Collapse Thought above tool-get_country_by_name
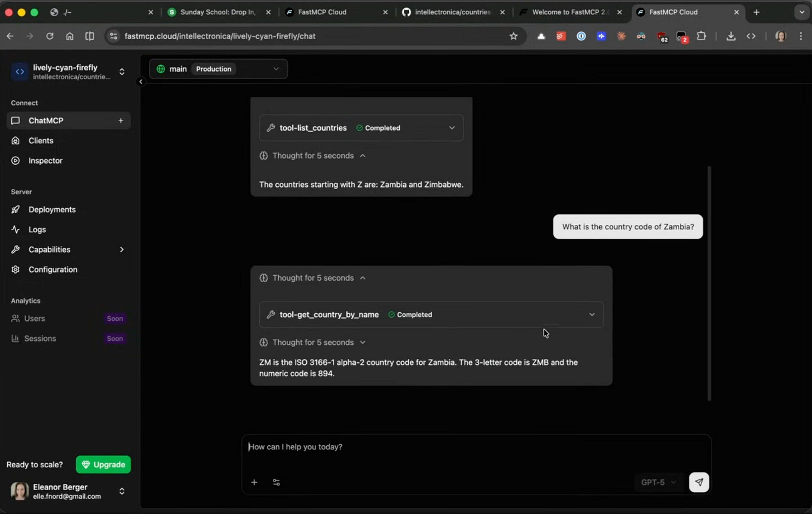The height and width of the screenshot is (514, 812). 313,278
